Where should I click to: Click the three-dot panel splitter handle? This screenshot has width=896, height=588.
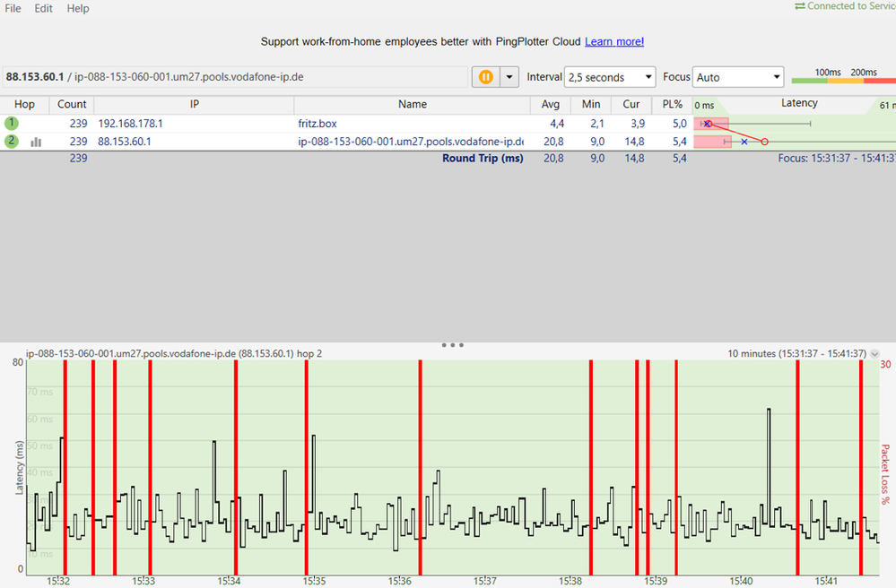coord(453,345)
